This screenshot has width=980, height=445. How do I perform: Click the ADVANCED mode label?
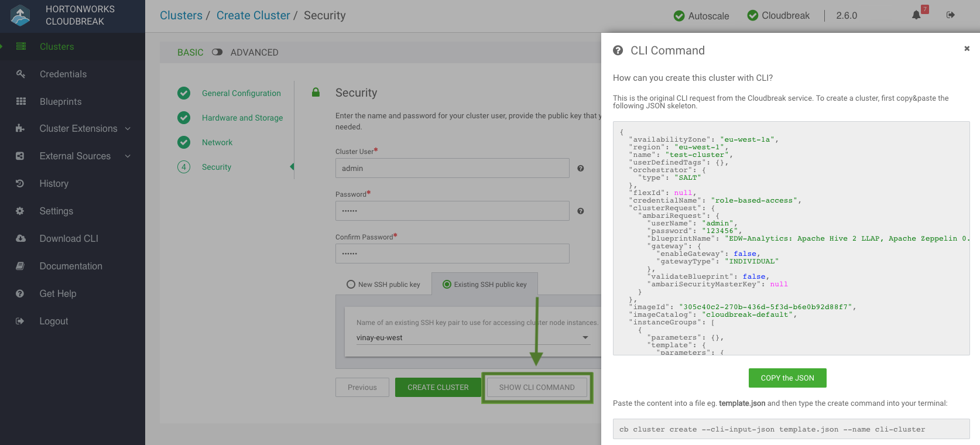pyautogui.click(x=255, y=52)
